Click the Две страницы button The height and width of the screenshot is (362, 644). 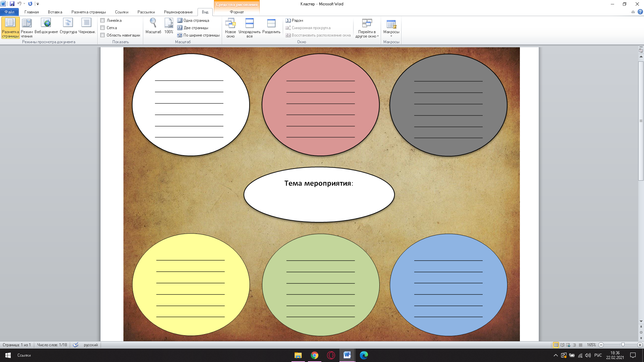pos(193,28)
